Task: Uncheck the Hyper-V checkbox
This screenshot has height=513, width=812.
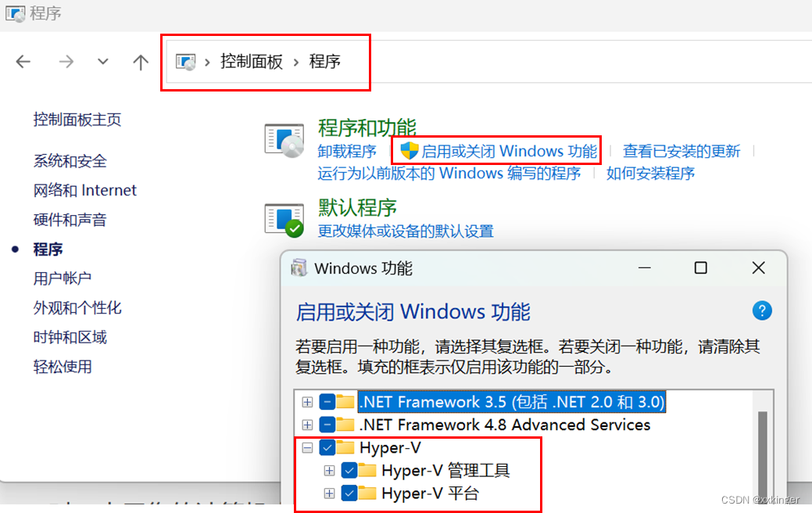Action: coord(327,447)
